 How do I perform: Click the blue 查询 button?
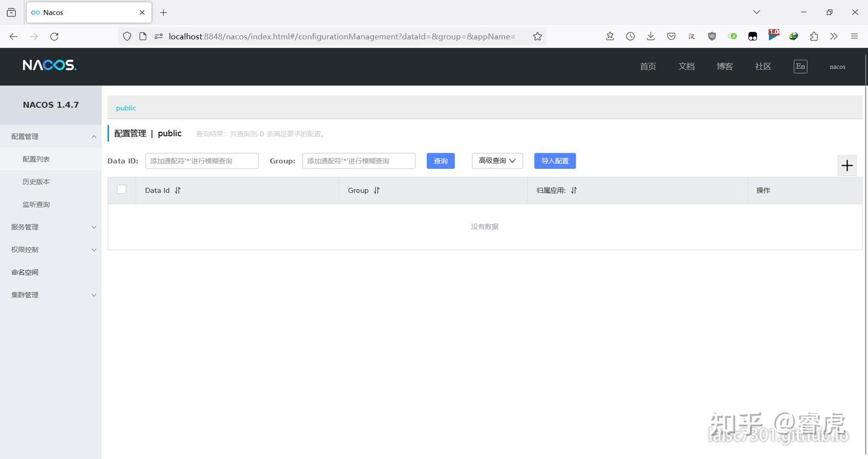click(441, 160)
